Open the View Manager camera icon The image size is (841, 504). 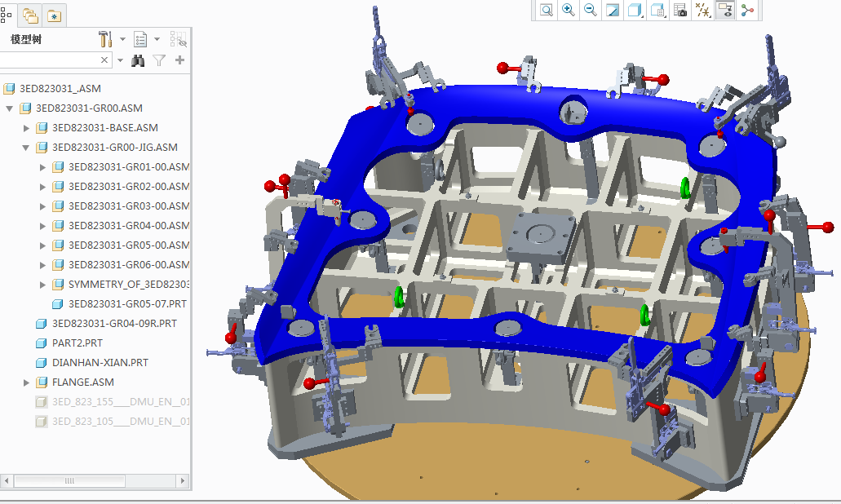click(680, 10)
